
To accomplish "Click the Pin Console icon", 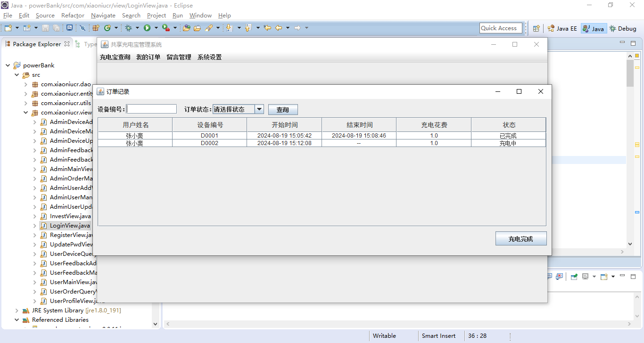I will click(574, 277).
